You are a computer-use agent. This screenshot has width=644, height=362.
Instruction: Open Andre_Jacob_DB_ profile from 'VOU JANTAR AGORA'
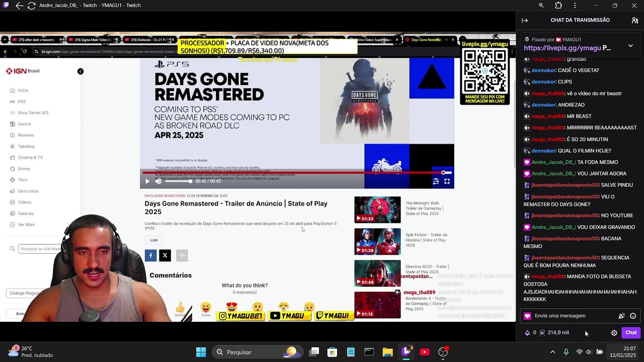click(552, 173)
